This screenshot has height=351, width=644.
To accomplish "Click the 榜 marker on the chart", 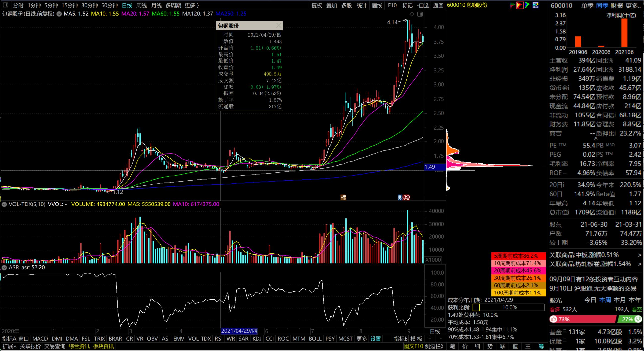I will 343,198.
